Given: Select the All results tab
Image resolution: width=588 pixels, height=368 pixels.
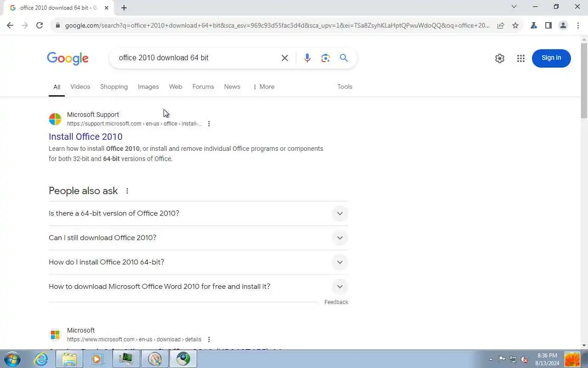Looking at the screenshot, I should click(x=57, y=87).
